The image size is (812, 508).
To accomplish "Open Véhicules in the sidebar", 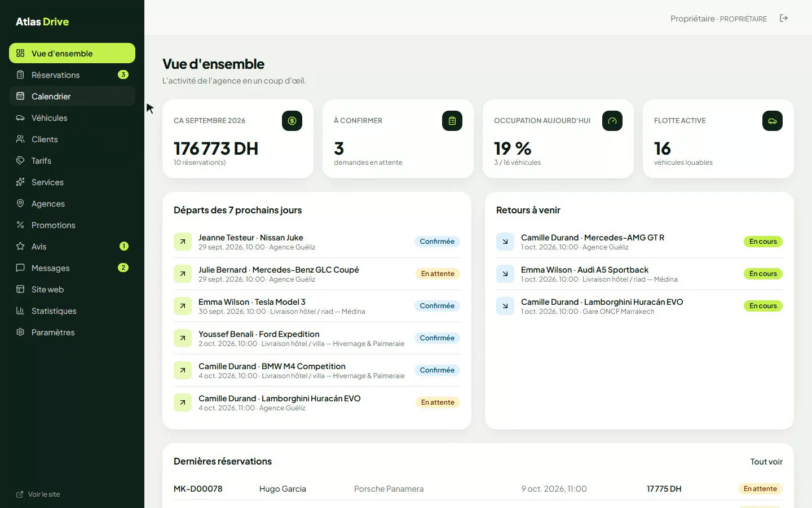I will (x=72, y=117).
